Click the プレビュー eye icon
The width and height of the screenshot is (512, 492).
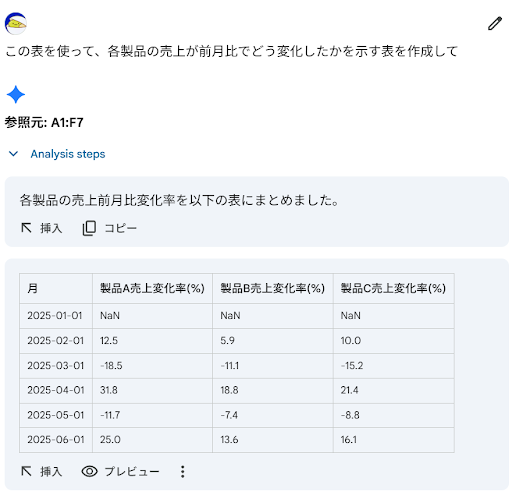point(89,471)
